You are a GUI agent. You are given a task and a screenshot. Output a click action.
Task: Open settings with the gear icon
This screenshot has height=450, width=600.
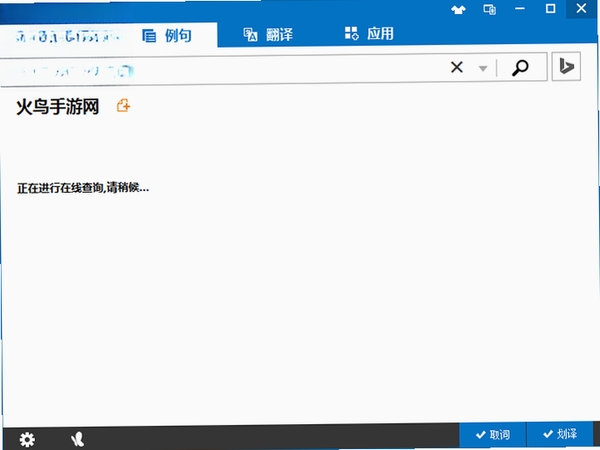27,439
